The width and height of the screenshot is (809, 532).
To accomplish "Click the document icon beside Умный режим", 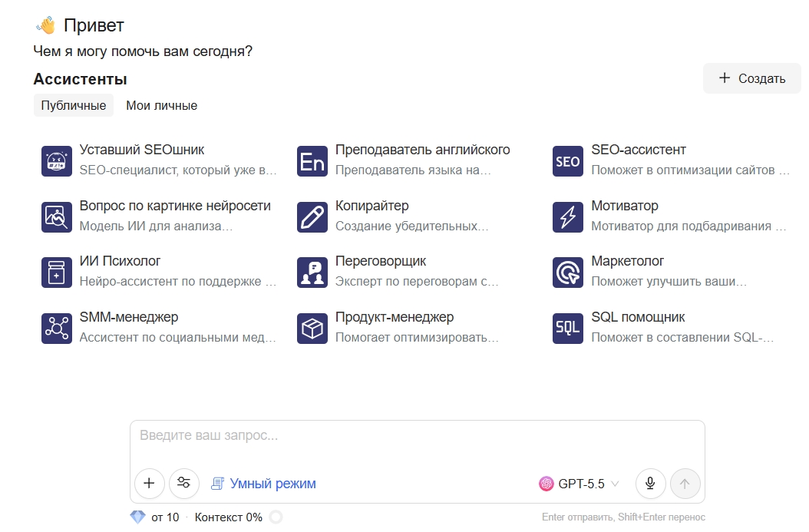I will click(218, 484).
